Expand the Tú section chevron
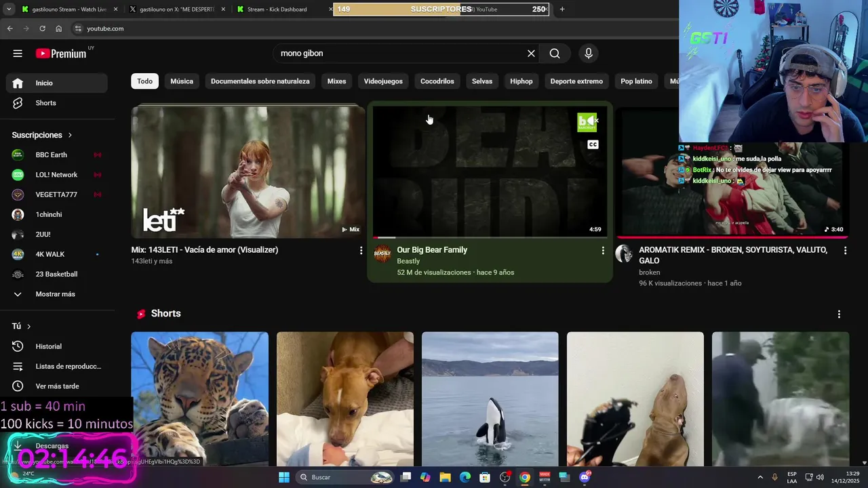 28,327
